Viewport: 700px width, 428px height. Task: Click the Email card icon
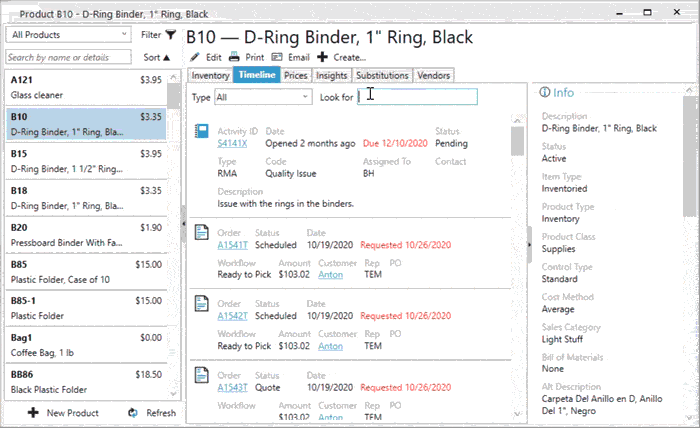click(x=277, y=57)
